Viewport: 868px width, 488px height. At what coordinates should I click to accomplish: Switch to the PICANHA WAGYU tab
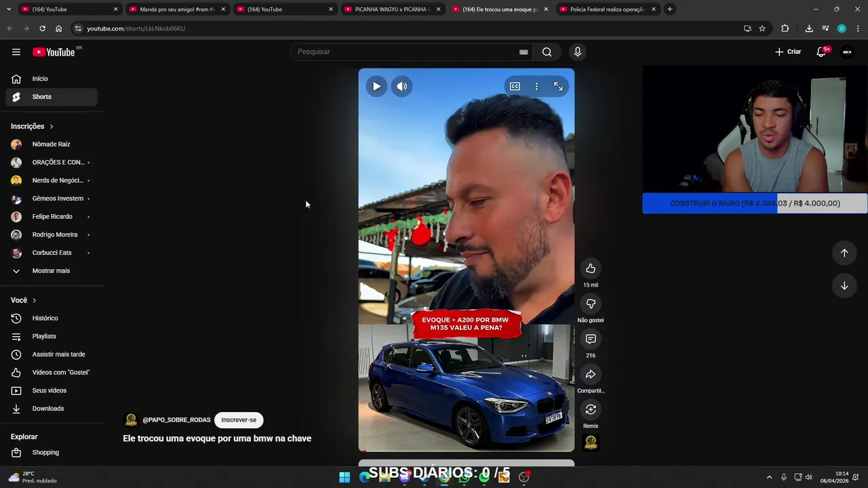pyautogui.click(x=392, y=9)
